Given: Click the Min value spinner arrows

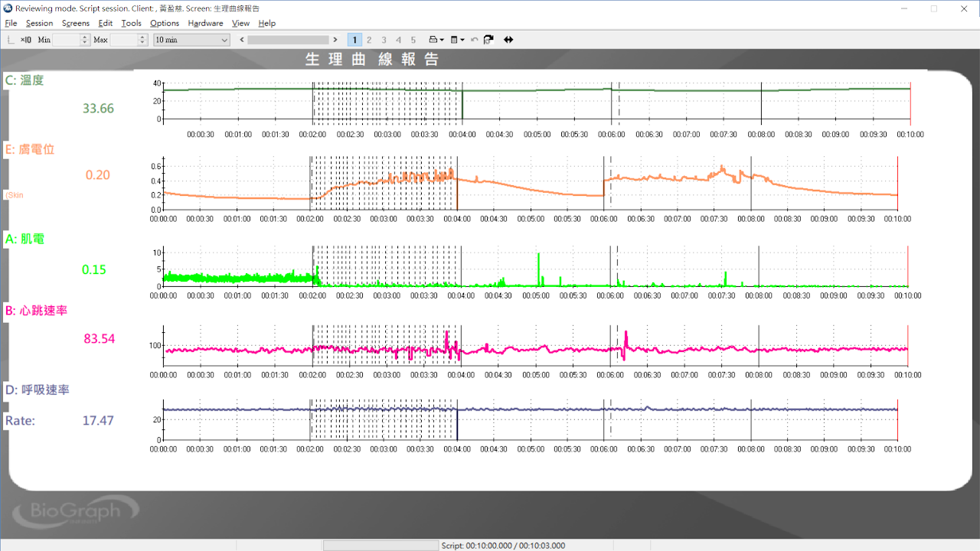Looking at the screenshot, I should [85, 40].
